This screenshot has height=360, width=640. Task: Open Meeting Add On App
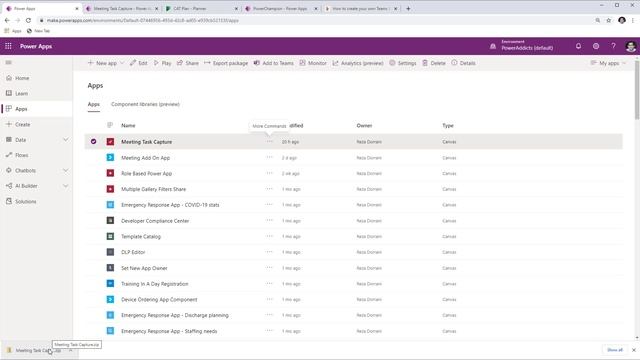pos(145,158)
